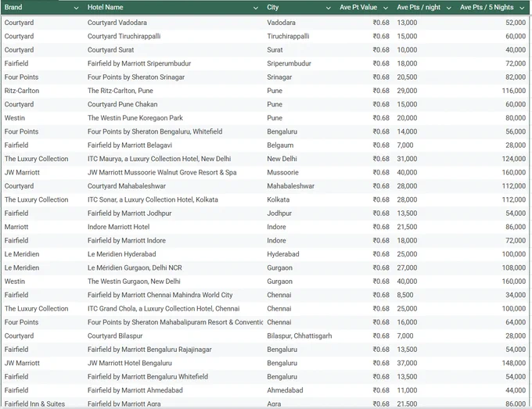Click The Westin Gurgaon, New Delhi cell
The image size is (532, 409).
134,282
